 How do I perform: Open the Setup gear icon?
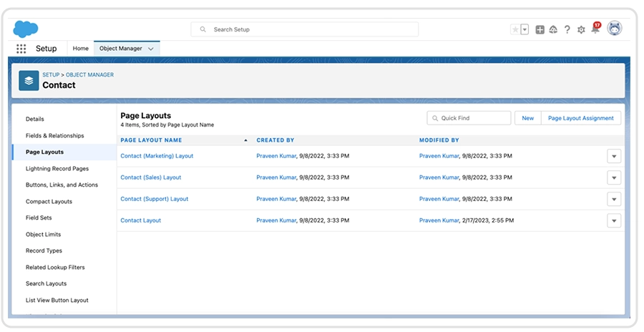pyautogui.click(x=581, y=29)
